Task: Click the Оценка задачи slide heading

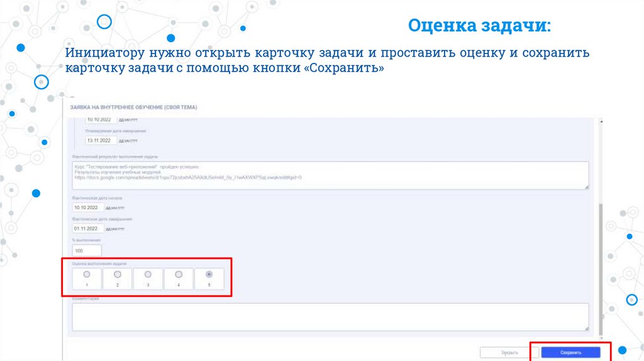Action: tap(479, 25)
